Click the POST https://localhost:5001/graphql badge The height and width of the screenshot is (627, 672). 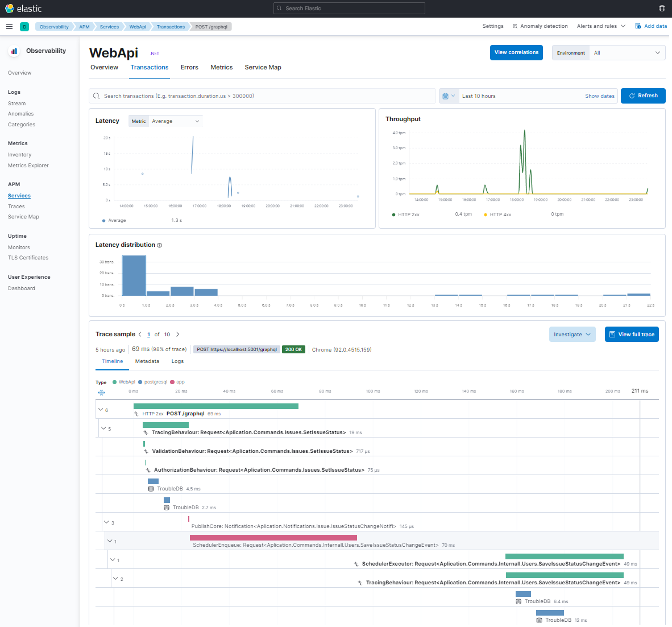pos(237,349)
